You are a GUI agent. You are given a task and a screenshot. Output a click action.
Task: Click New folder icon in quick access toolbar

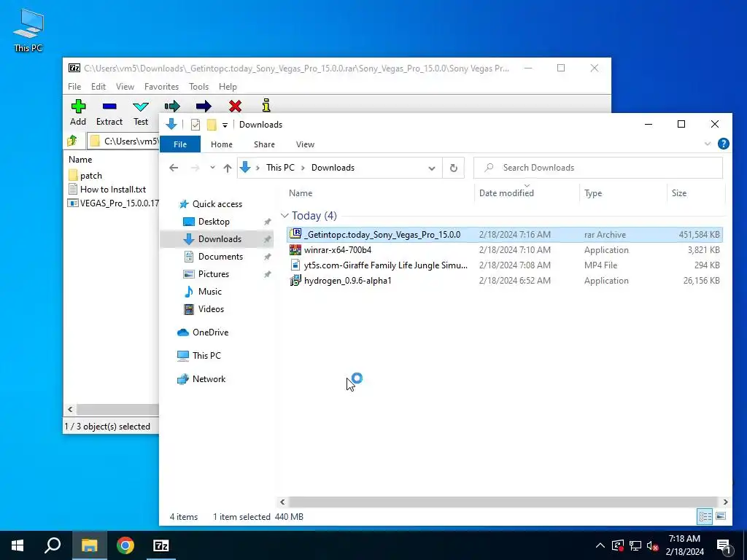click(x=212, y=125)
